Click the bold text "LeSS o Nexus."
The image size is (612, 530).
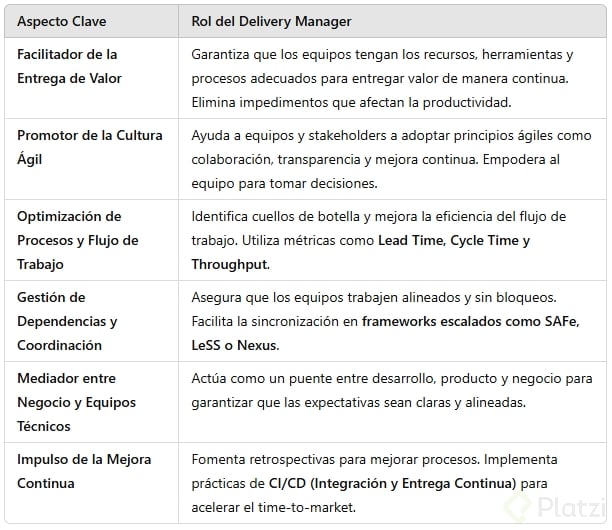point(235,346)
